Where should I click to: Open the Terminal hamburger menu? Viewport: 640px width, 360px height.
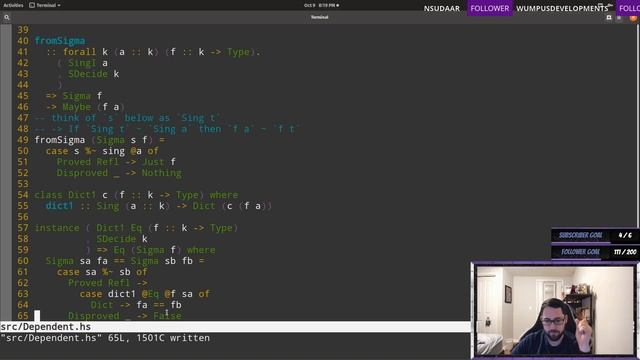619,18
